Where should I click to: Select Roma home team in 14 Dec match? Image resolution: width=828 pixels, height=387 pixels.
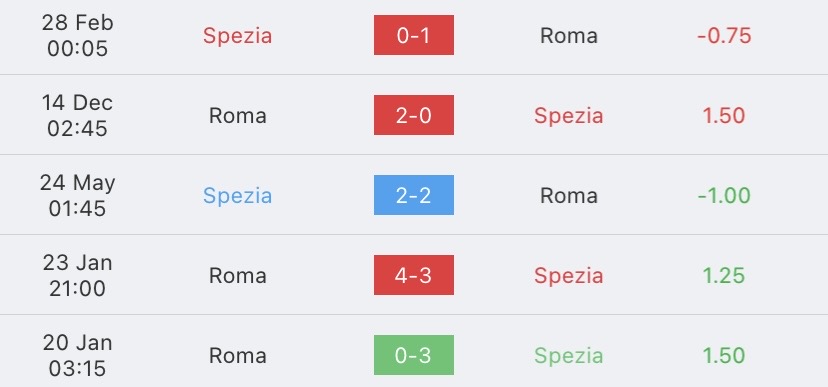tap(238, 116)
